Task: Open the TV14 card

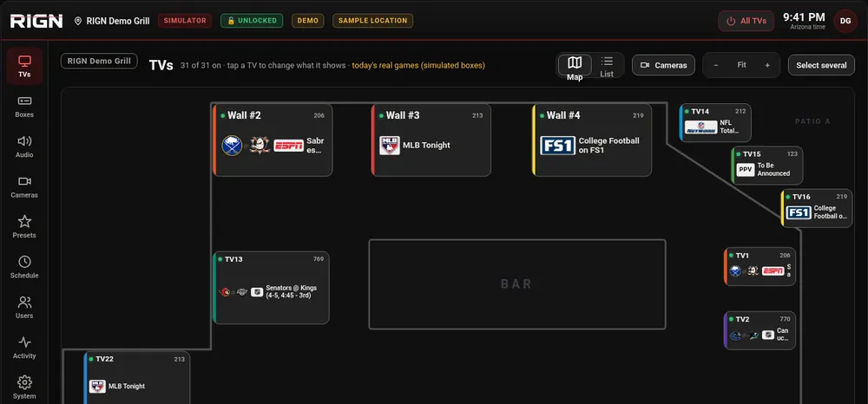Action: (715, 123)
